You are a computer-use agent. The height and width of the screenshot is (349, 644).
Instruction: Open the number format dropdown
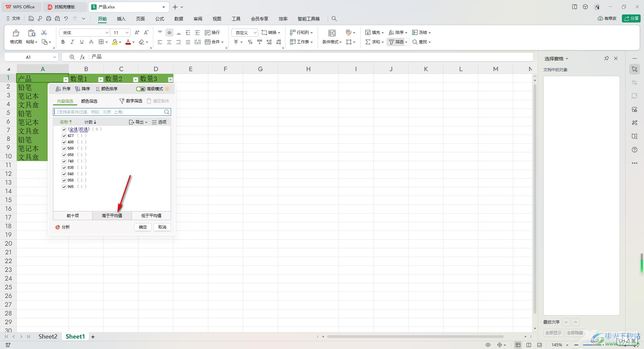pos(255,33)
